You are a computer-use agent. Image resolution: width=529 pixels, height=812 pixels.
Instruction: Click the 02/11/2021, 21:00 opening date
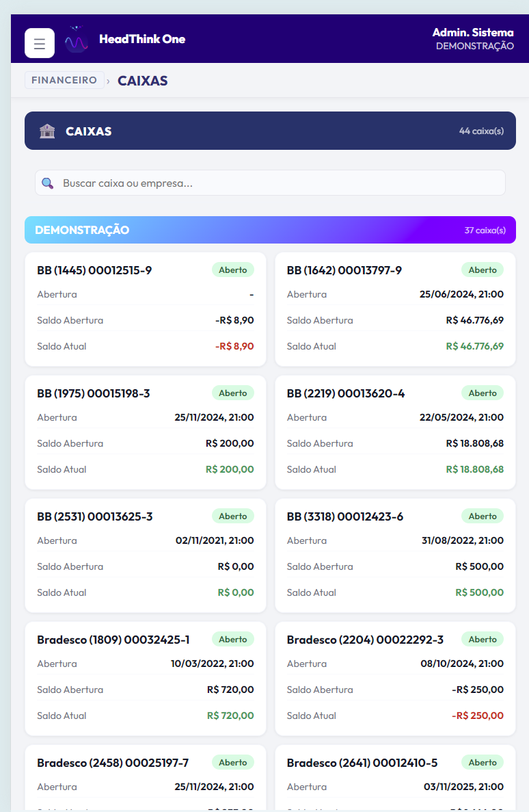pos(215,540)
